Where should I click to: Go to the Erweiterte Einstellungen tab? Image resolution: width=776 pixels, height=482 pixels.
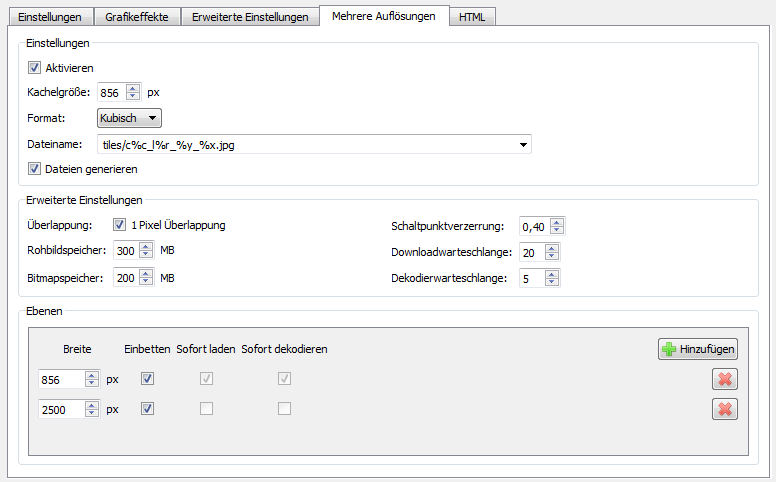click(x=250, y=17)
